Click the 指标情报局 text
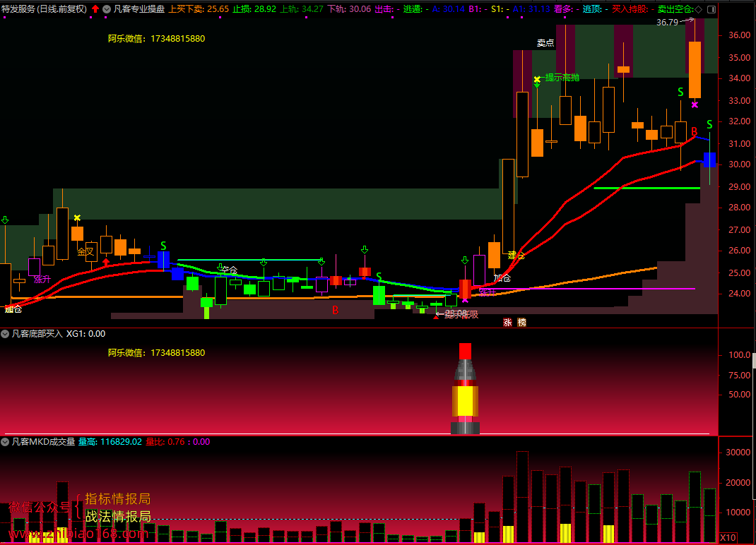Screen dimensions: 756x545 [x=118, y=498]
